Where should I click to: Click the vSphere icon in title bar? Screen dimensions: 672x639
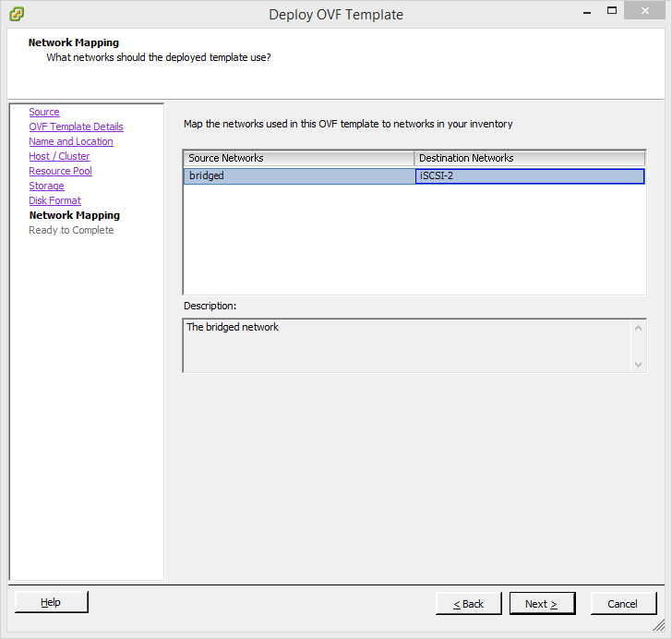[x=16, y=14]
